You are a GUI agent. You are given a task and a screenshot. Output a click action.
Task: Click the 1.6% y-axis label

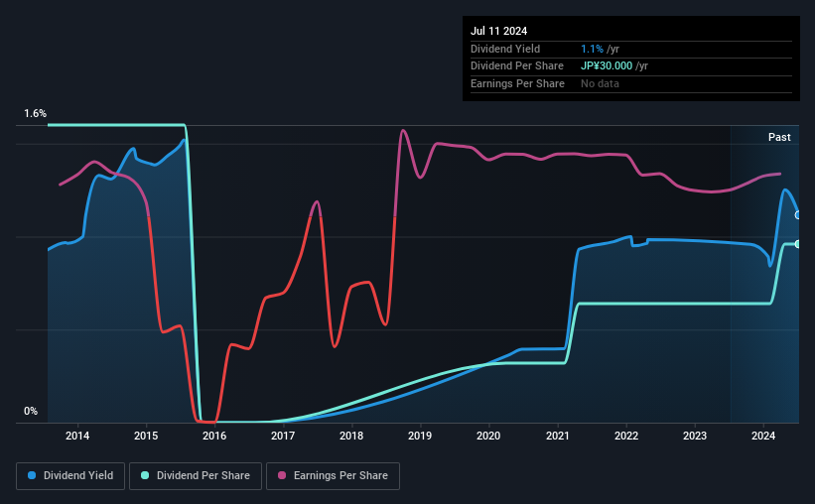(36, 113)
